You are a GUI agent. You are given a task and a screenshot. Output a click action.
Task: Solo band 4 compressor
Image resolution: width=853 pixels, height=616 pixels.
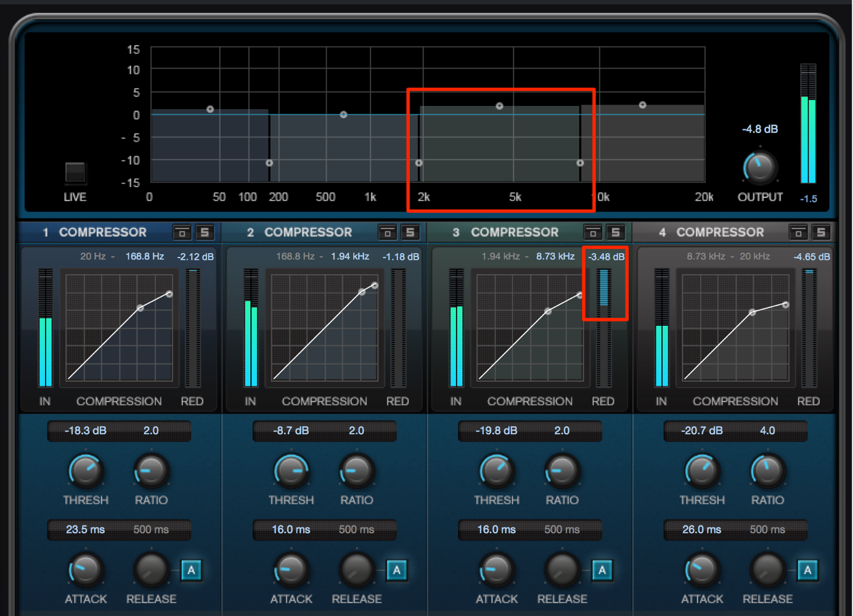pos(821,232)
